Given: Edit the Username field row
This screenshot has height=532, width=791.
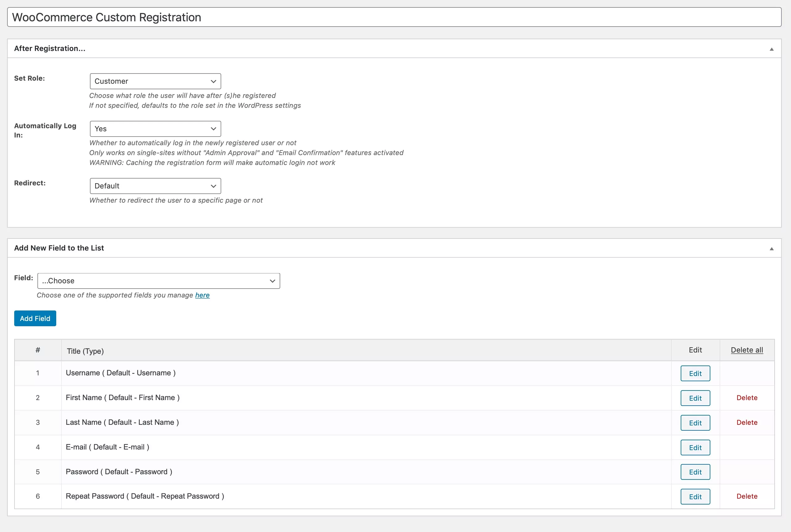Looking at the screenshot, I should tap(695, 373).
